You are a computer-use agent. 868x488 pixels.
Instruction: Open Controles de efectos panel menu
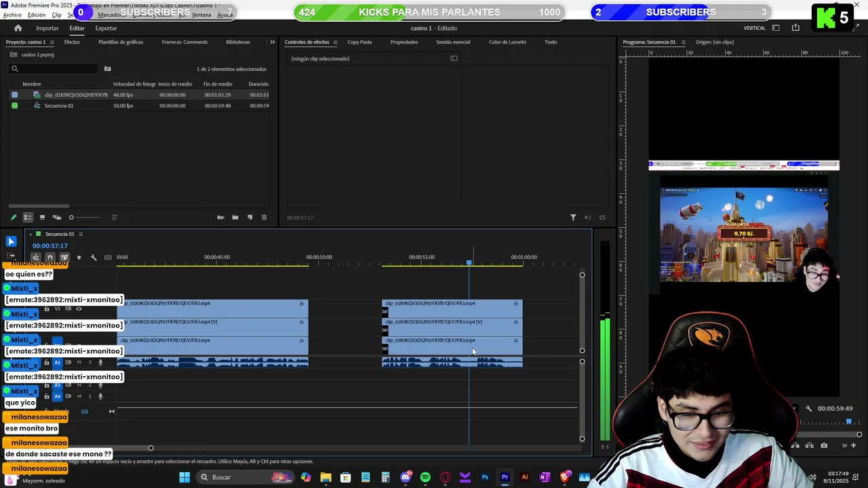335,42
